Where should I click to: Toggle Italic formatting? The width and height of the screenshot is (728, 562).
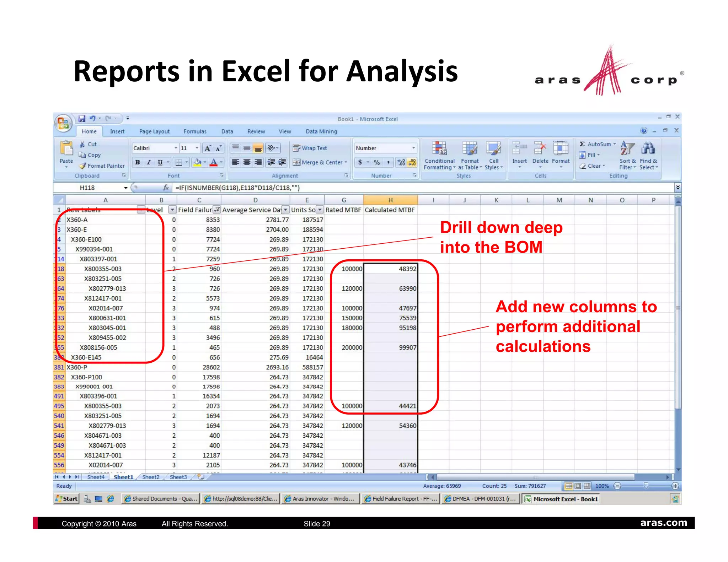point(149,162)
